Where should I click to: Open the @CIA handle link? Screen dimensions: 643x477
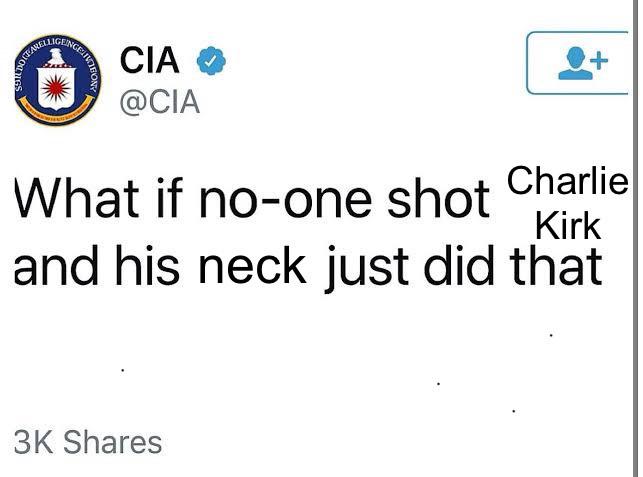(x=160, y=102)
